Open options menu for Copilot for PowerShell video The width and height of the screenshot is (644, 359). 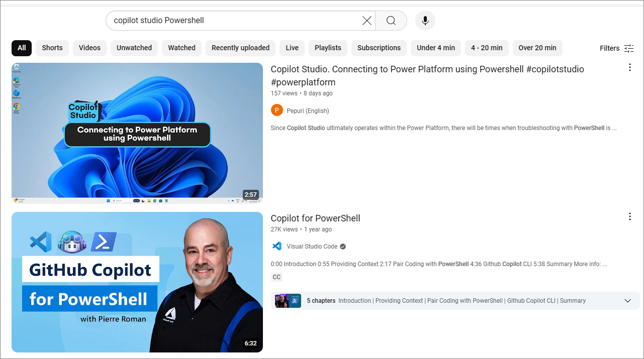click(630, 216)
